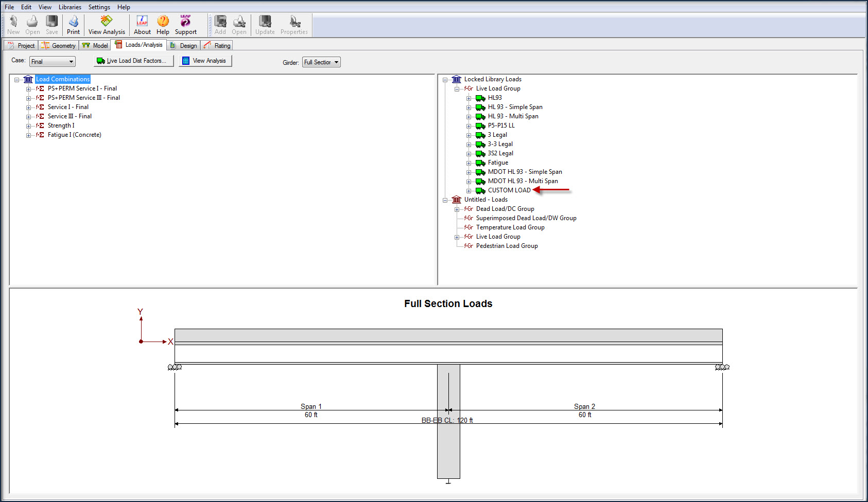Screen dimensions: 868x502
Task: Click the Load Combinations root icon
Action: (28, 79)
